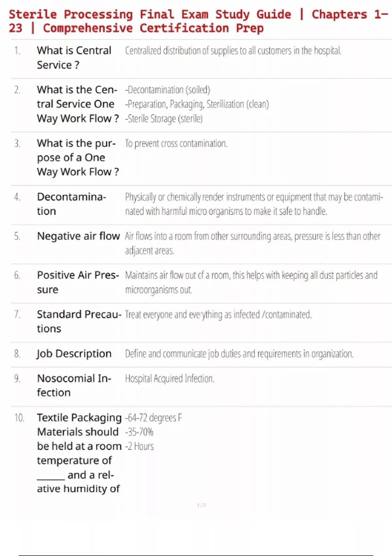Click the "Hospital Acquired Infection." definition
Image resolution: width=392 pixels, height=556 pixels.
[170, 378]
